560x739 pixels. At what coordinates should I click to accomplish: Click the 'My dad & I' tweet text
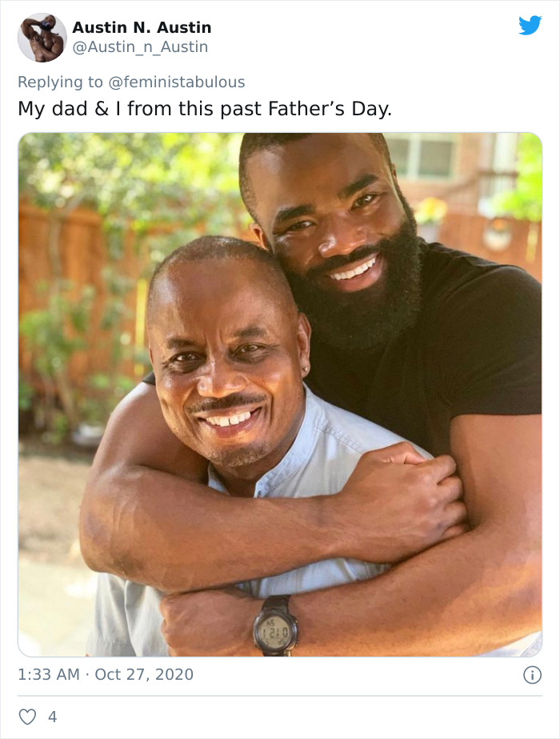click(72, 109)
